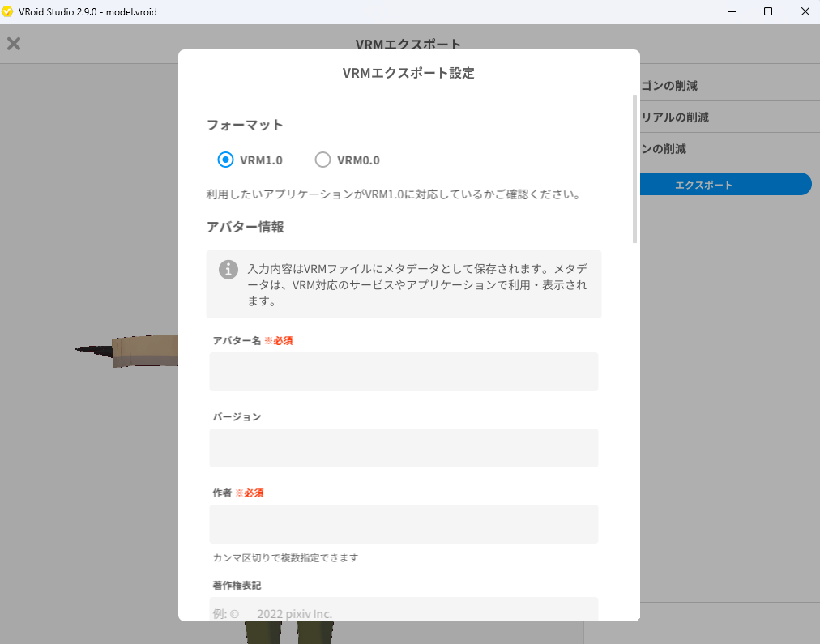The image size is (820, 644).
Task: Click the export settings dialog scrollbar
Action: (634, 169)
